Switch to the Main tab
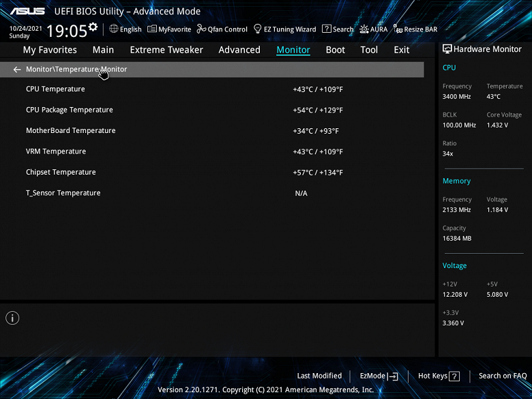This screenshot has height=399, width=532. 103,50
